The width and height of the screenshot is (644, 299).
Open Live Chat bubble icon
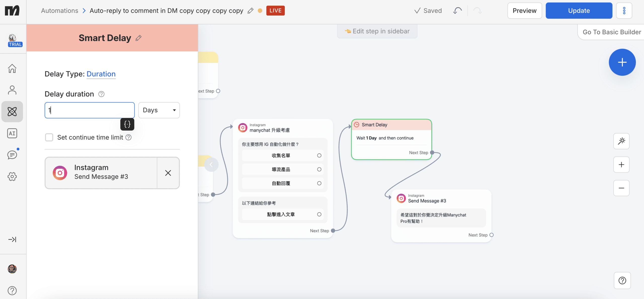tap(12, 155)
